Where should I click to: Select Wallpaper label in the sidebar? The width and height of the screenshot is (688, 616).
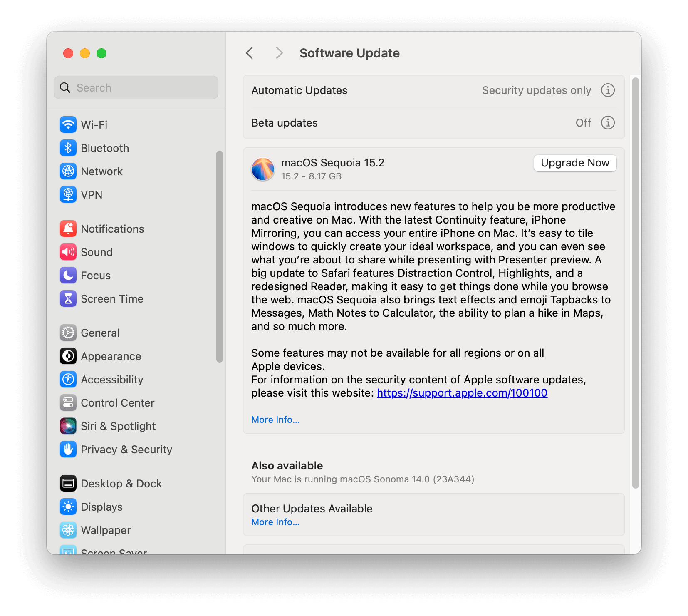tap(106, 530)
